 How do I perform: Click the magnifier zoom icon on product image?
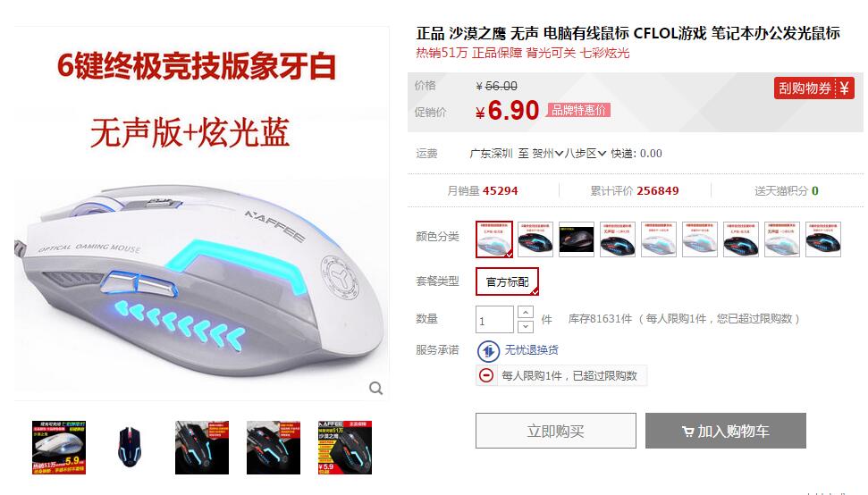[375, 389]
